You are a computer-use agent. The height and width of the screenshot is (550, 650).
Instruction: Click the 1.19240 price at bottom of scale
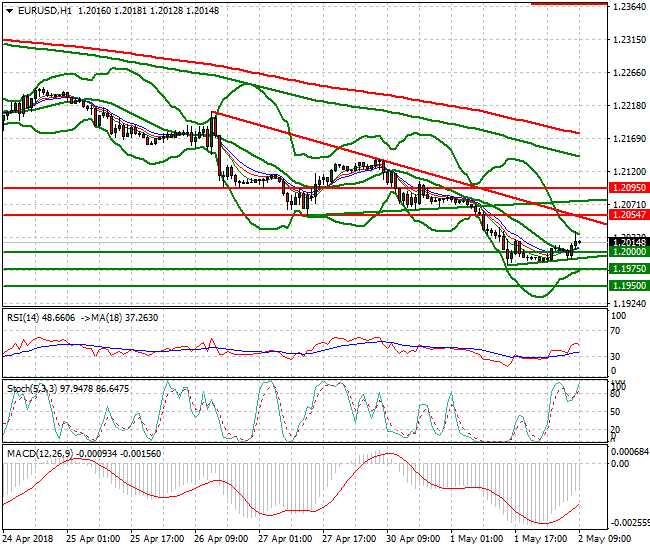click(x=628, y=302)
